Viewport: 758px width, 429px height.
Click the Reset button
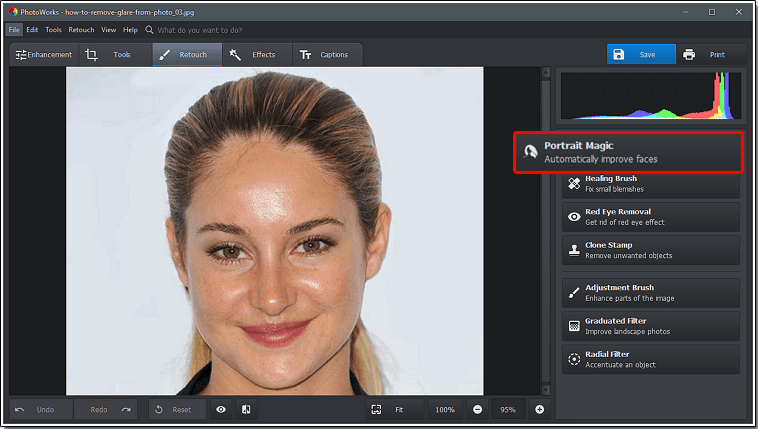(177, 410)
